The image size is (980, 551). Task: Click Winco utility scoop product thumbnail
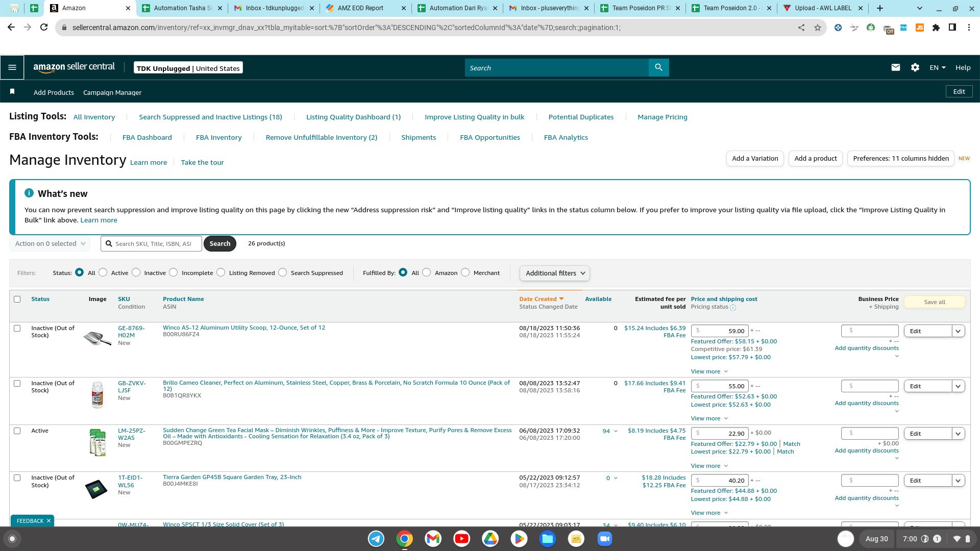(x=97, y=338)
